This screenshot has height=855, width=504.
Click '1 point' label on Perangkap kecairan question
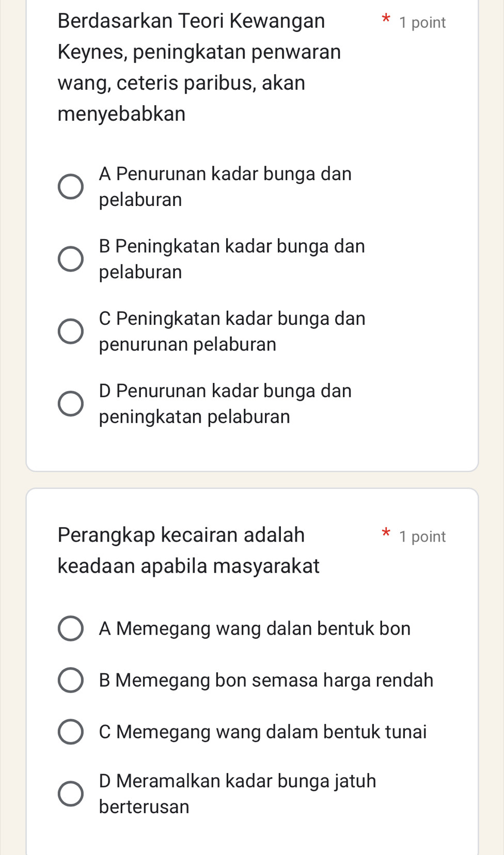coord(422,536)
